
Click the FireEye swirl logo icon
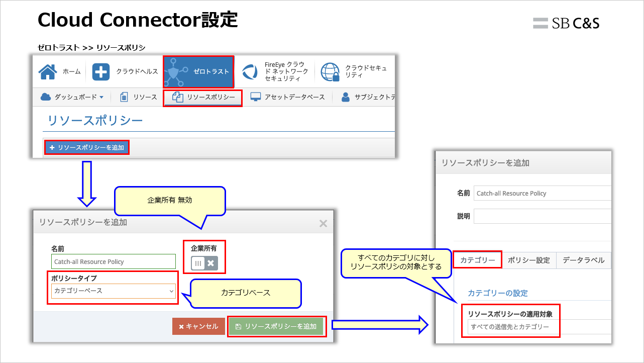(250, 72)
